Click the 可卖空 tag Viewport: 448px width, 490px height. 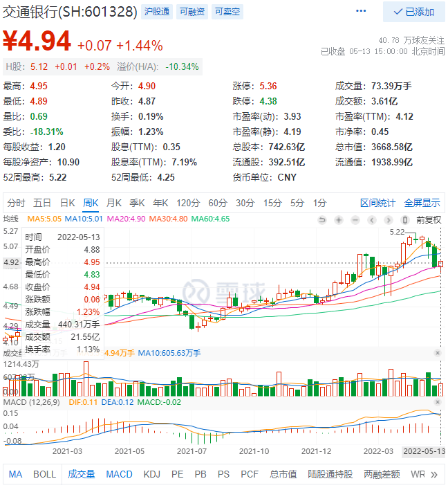coord(227,12)
